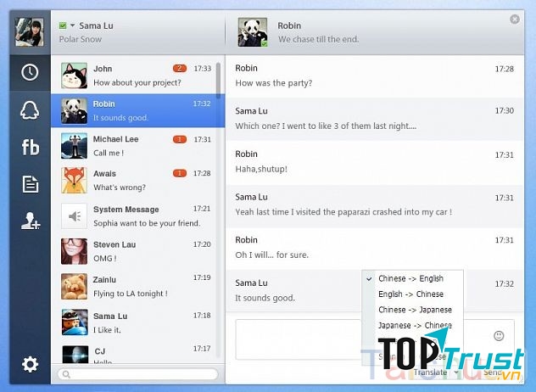Click the add friend icon in sidebar
Image resolution: width=536 pixels, height=392 pixels.
click(31, 221)
